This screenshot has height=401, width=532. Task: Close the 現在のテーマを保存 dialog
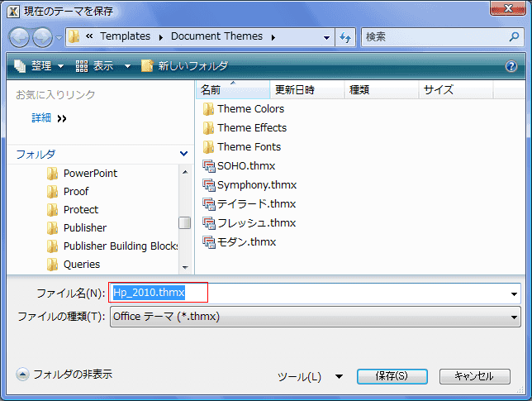pos(507,8)
